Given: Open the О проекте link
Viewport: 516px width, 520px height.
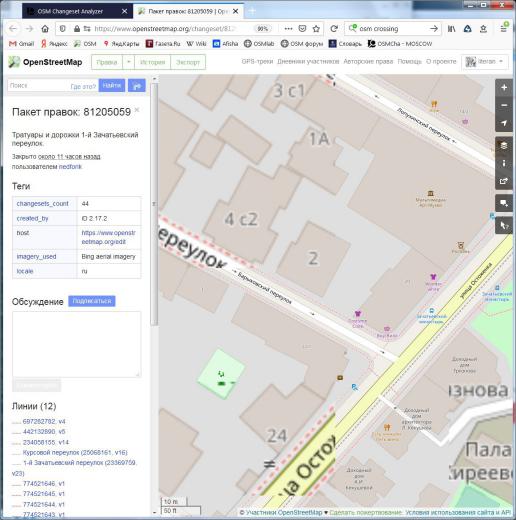Looking at the screenshot, I should coord(441,62).
